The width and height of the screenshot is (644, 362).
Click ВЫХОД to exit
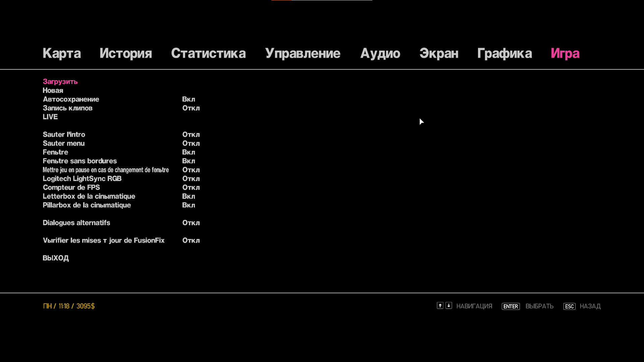56,258
